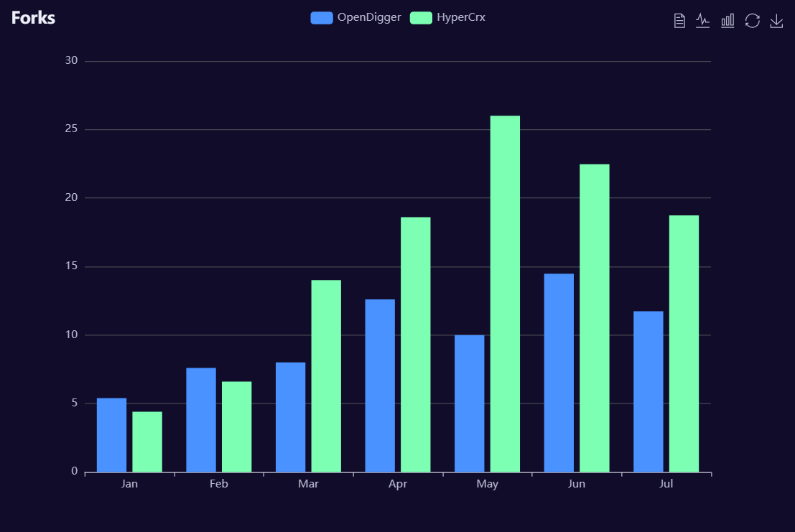Switch the chart to bar view
Screen dimensions: 795x532
coord(727,20)
